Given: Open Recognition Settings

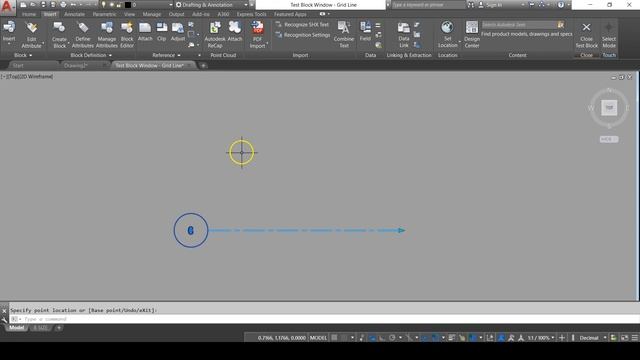Looking at the screenshot, I should pyautogui.click(x=303, y=35).
